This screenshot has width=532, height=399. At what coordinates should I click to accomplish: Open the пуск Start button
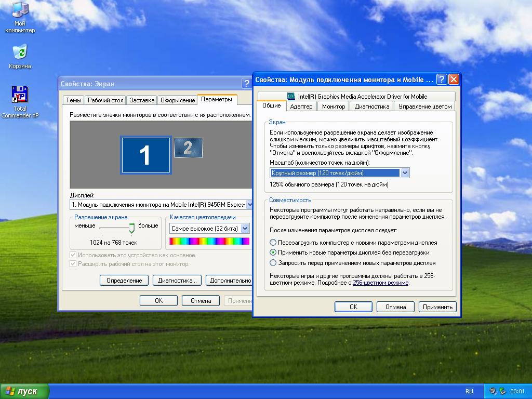pos(24,391)
